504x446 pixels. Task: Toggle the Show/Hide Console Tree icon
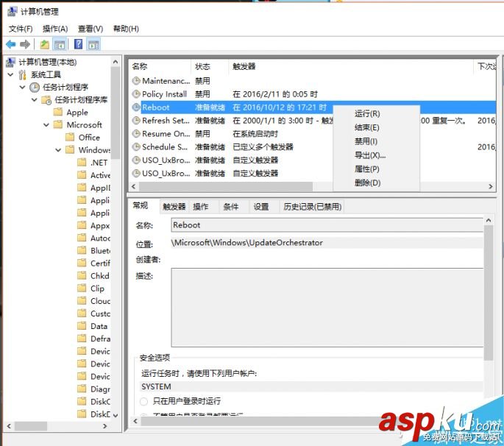coord(60,44)
